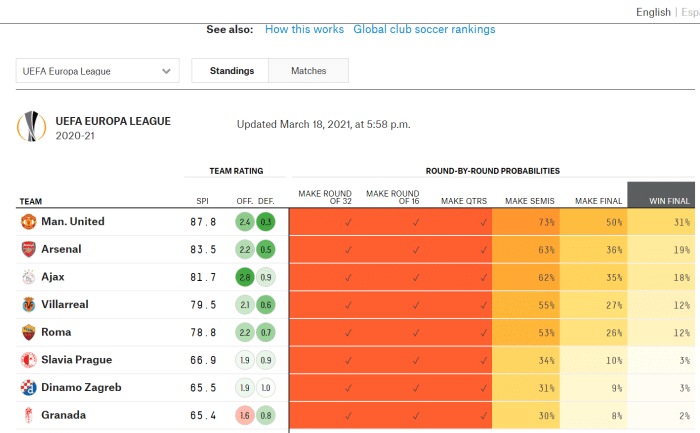Click the Granada club crest icon
The height and width of the screenshot is (433, 700).
click(28, 415)
